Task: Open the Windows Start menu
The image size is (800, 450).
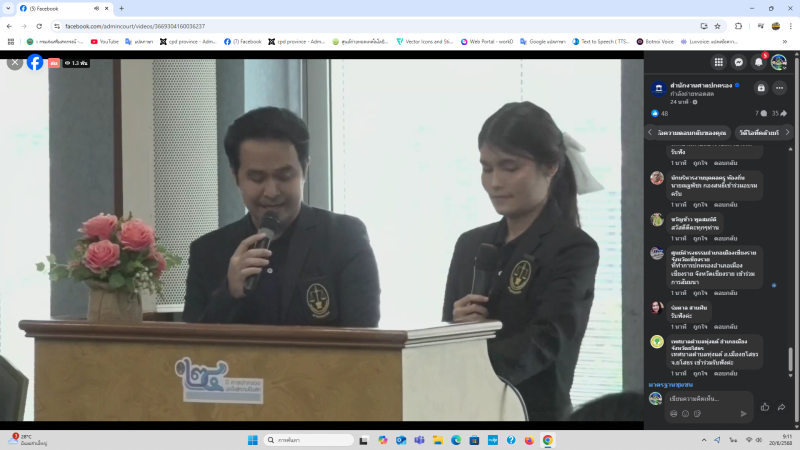Action: (253, 440)
